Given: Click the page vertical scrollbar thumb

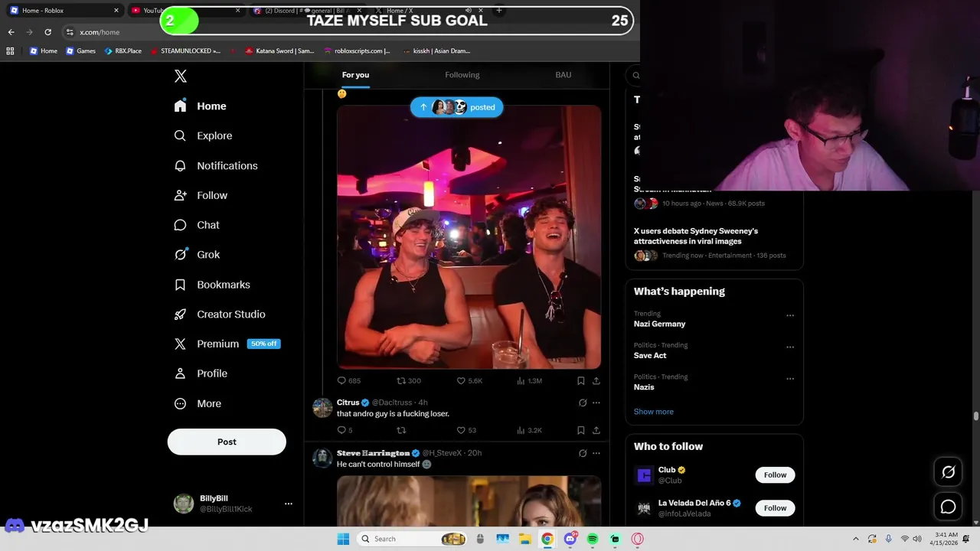Looking at the screenshot, I should [975, 416].
